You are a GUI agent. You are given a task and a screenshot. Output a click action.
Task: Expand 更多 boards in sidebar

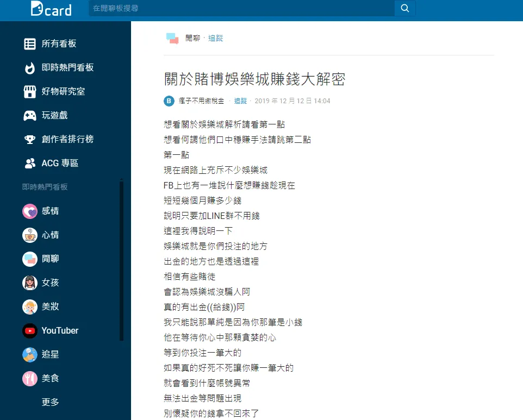coord(50,402)
